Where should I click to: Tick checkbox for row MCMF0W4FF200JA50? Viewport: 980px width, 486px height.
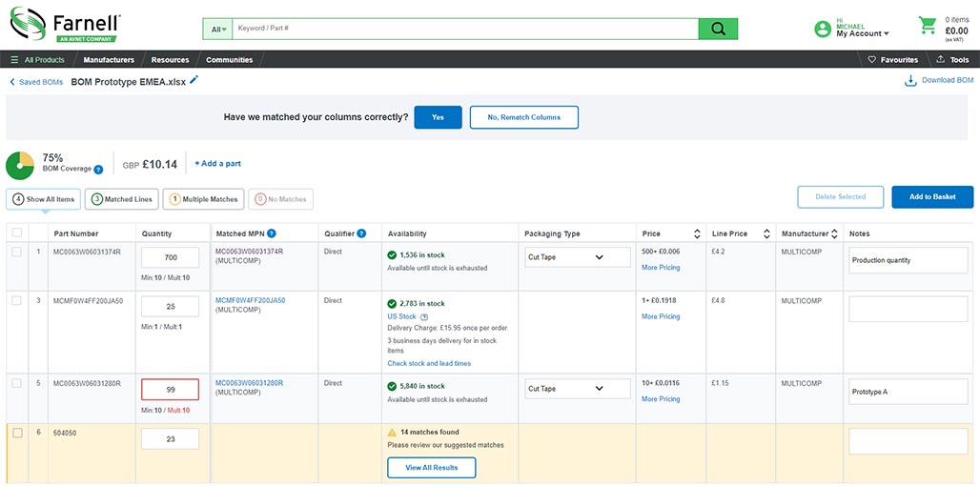(17, 300)
